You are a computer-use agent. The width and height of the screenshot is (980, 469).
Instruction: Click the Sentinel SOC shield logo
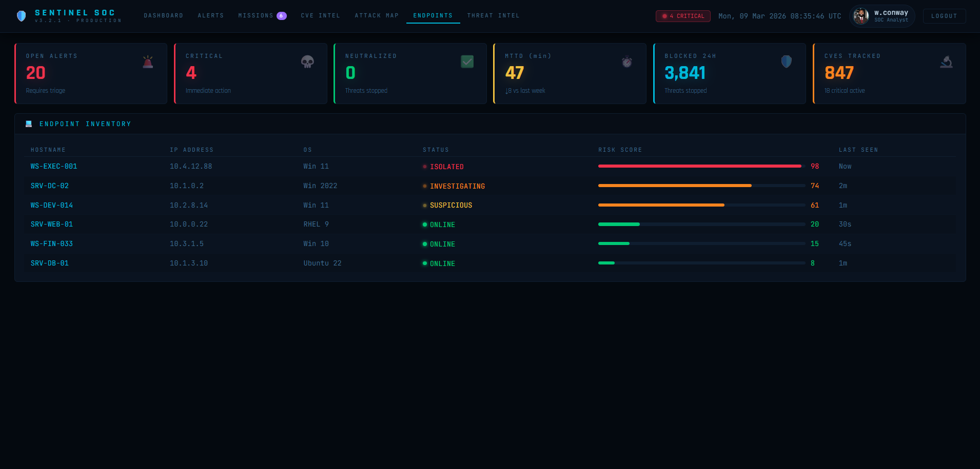(21, 16)
